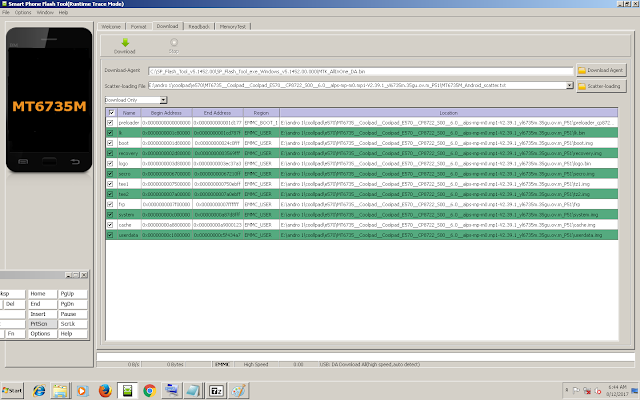Image resolution: width=640 pixels, height=400 pixels.
Task: Click the Start button
Action: click(x=12, y=391)
